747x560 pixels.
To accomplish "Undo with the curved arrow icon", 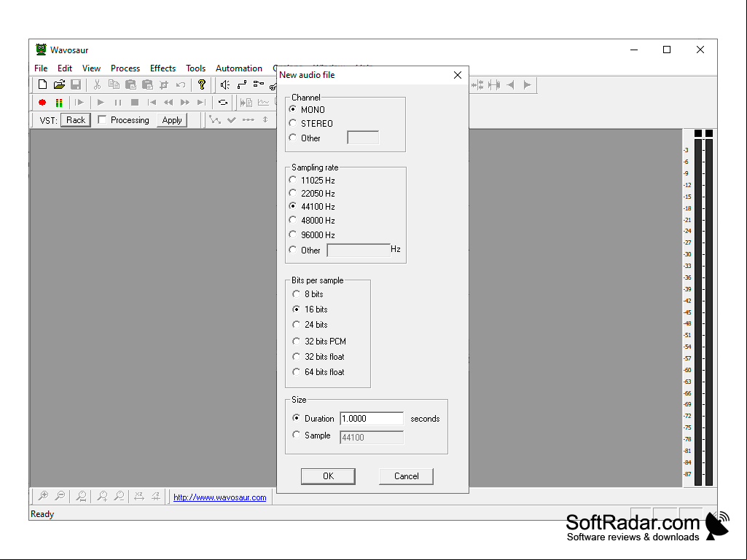I will click(x=181, y=84).
